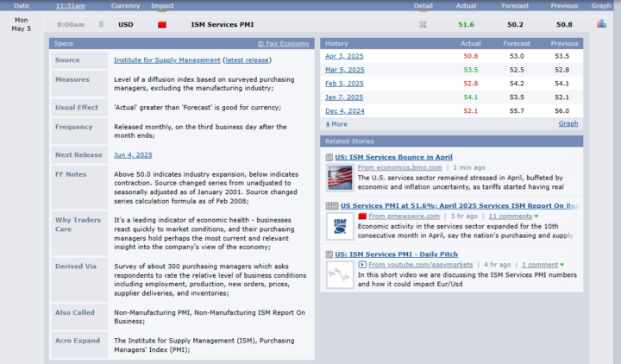Open history entry Apr 3, 2025
621x364 pixels.
pos(344,56)
